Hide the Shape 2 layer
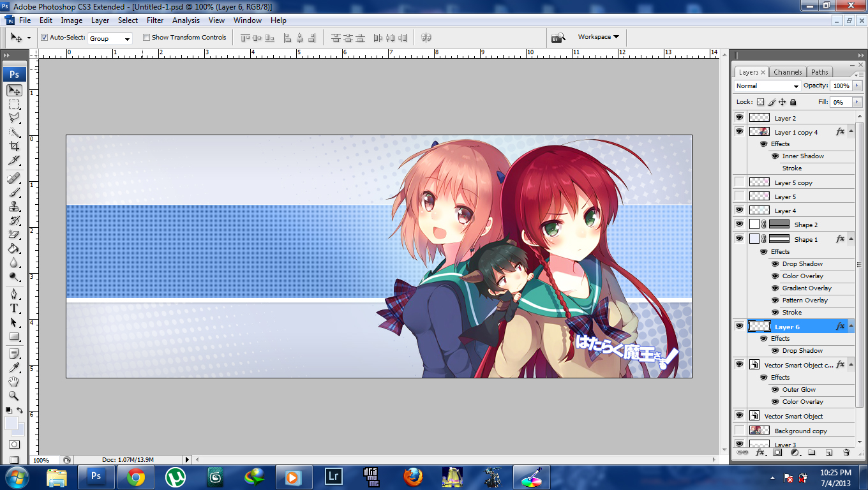The width and height of the screenshot is (868, 490). point(740,225)
